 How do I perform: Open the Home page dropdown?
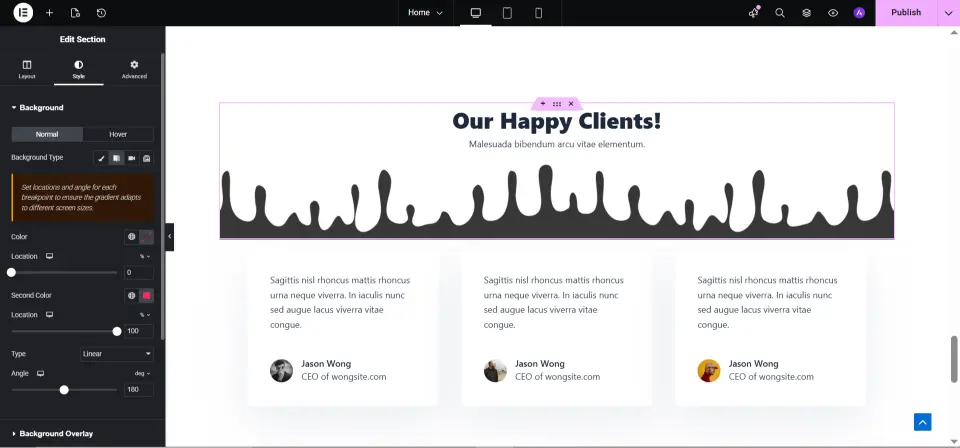tap(426, 13)
